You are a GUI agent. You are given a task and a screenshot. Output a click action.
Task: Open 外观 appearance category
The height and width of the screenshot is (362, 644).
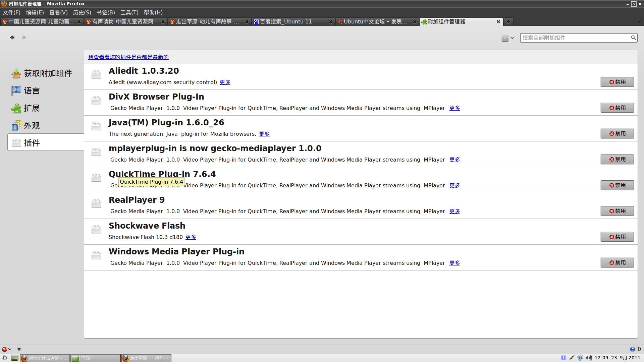click(x=46, y=125)
